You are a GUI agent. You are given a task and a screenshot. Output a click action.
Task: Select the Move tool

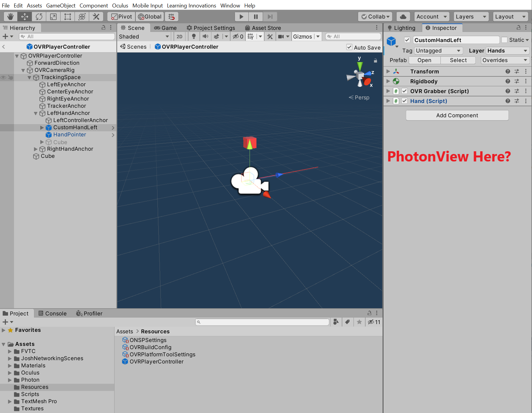[25, 17]
